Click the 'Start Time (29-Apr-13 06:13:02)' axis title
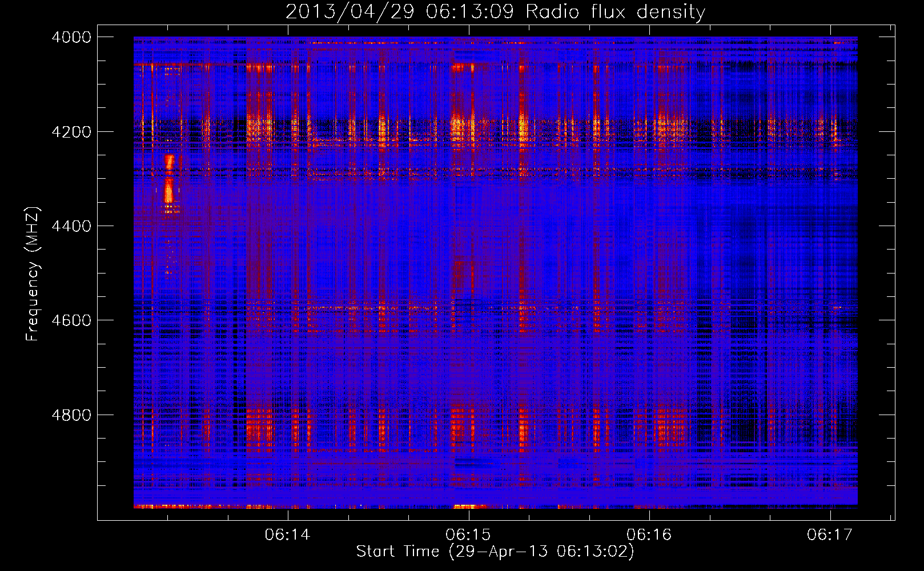The width and height of the screenshot is (924, 571). point(495,552)
